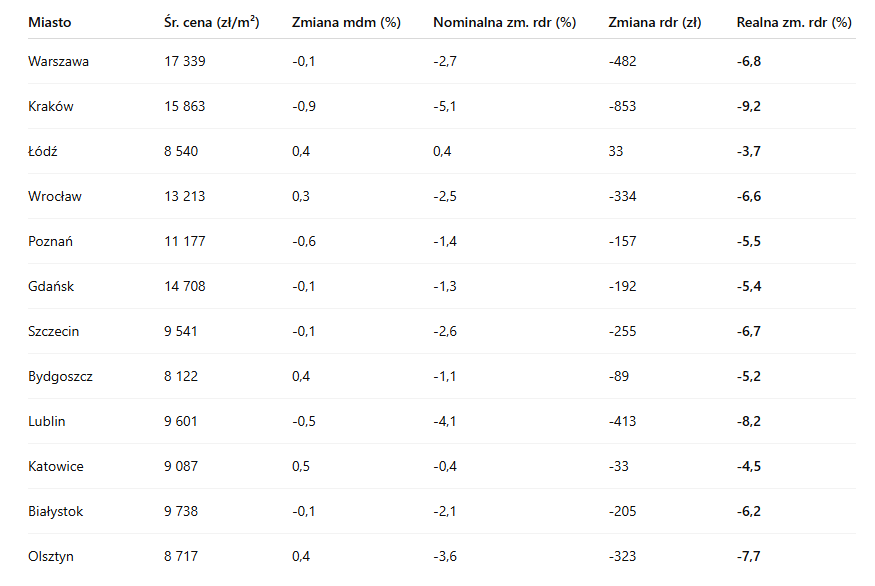Click Lublin's nominal change value -4,1
Image resolution: width=875 pixels, height=586 pixels.
[445, 422]
